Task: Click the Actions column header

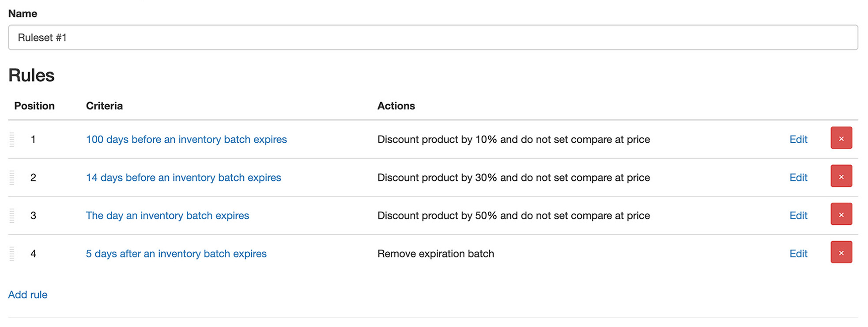Action: [396, 106]
